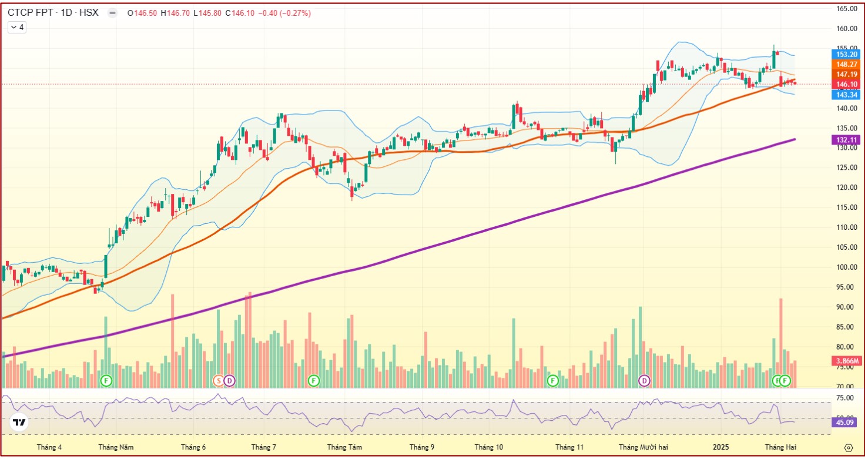Viewport: 868px width, 459px height.
Task: Click the 125.00 price axis label
Action: 847,167
